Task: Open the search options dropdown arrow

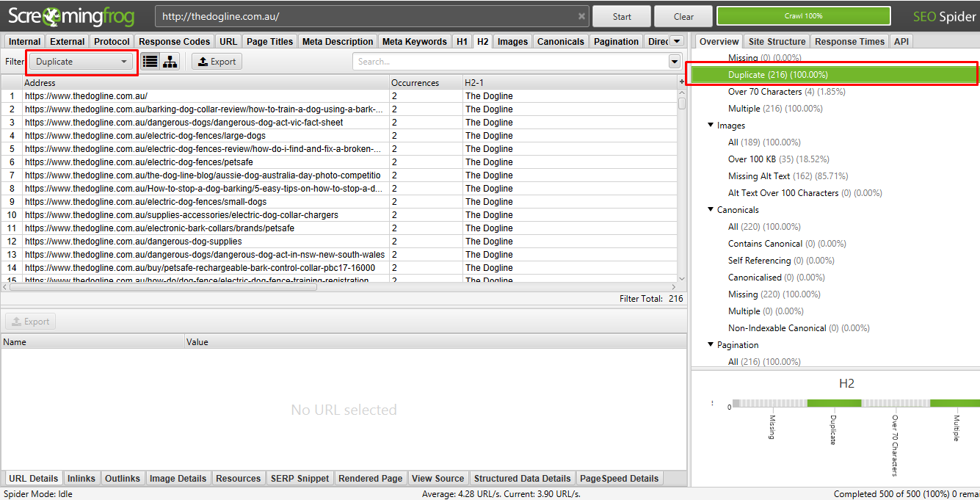Action: click(674, 62)
